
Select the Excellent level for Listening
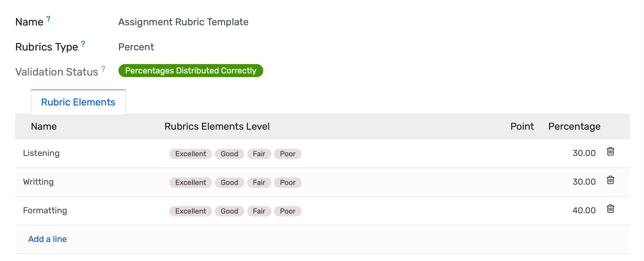point(191,154)
